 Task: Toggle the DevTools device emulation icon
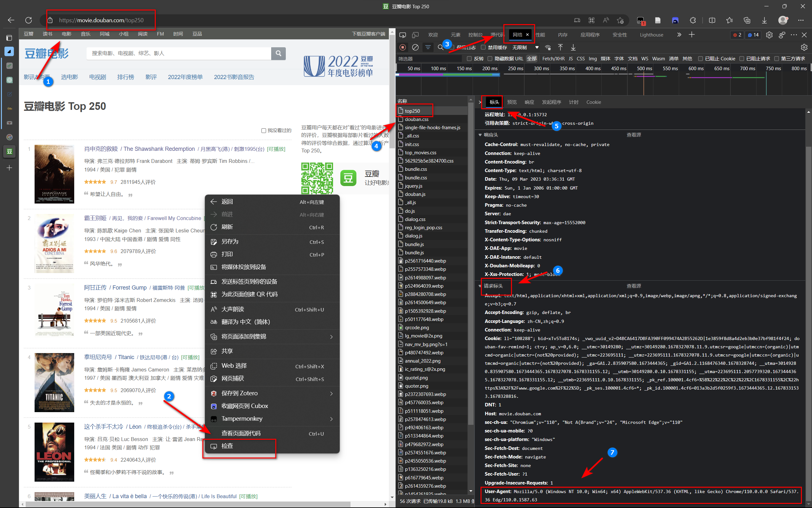(x=416, y=35)
